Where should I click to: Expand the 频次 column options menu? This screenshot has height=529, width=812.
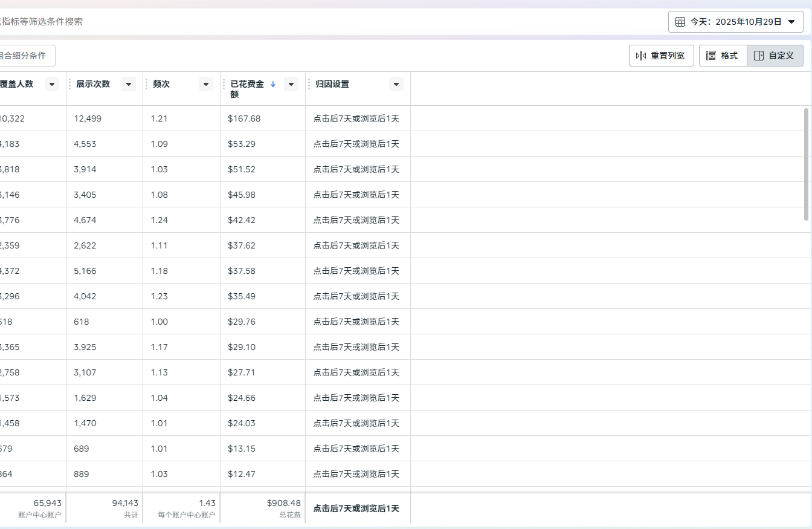(x=205, y=85)
